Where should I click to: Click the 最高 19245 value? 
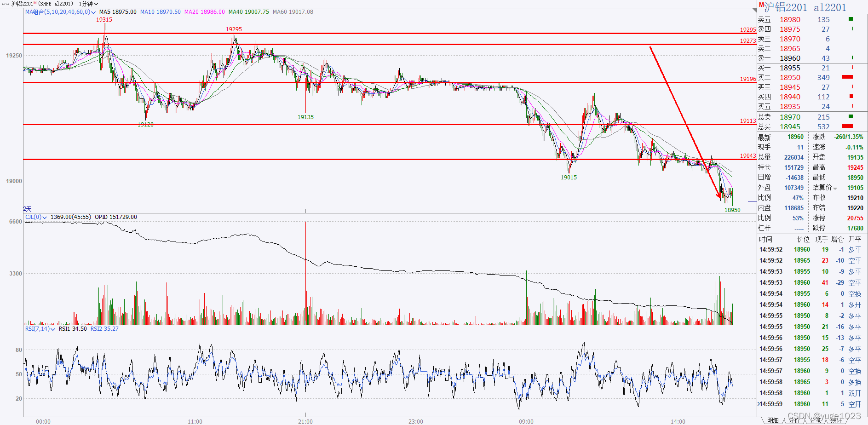pos(855,167)
